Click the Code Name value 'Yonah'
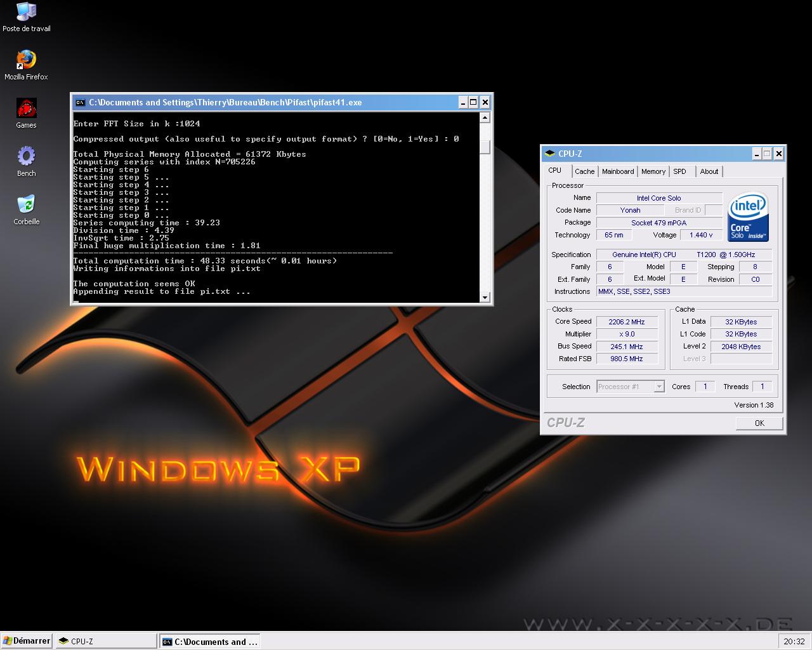Viewport: 812px width, 650px height. [x=630, y=210]
